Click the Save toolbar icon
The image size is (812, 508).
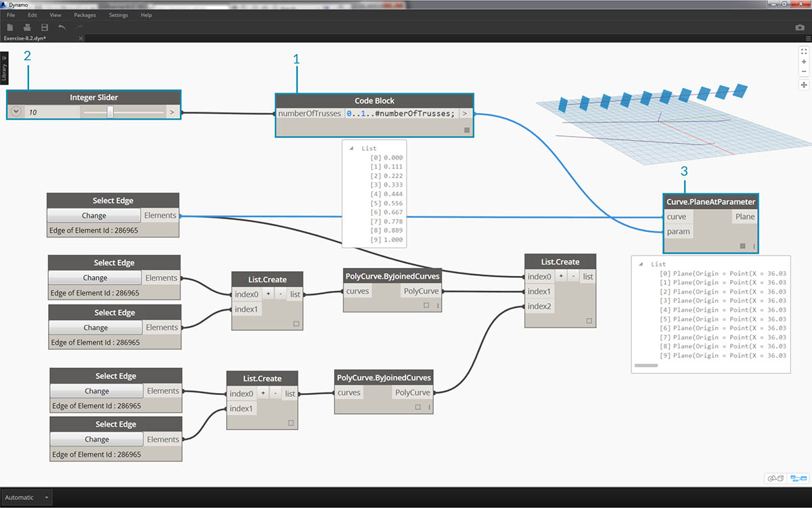tap(45, 28)
